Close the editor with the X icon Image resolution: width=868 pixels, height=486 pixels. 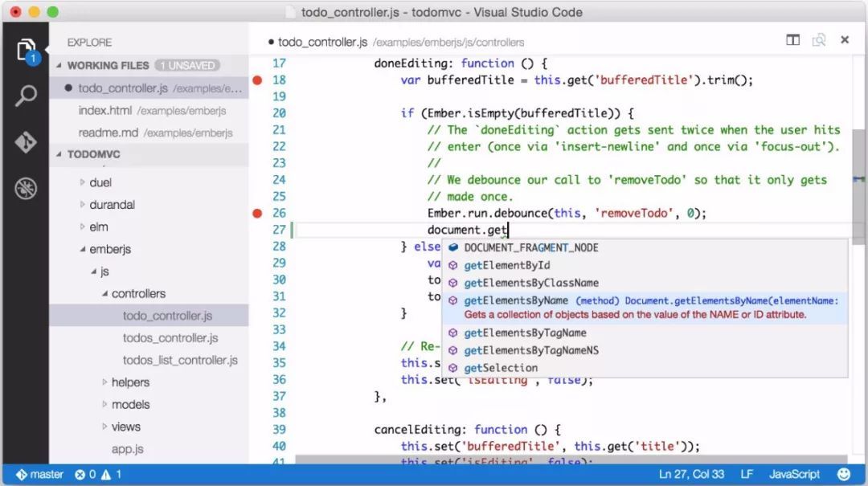(845, 40)
